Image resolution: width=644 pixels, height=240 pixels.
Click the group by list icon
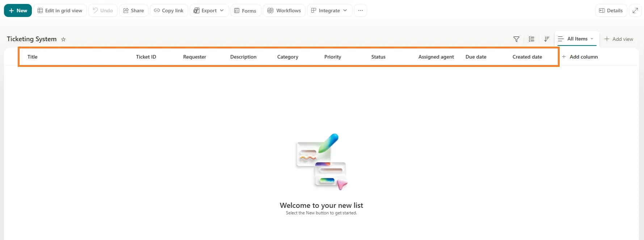[x=531, y=39]
